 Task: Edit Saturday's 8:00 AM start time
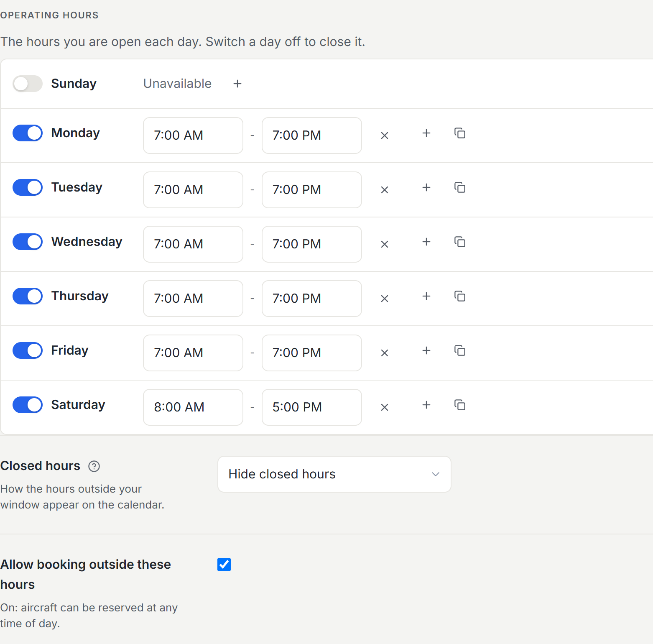click(x=193, y=407)
